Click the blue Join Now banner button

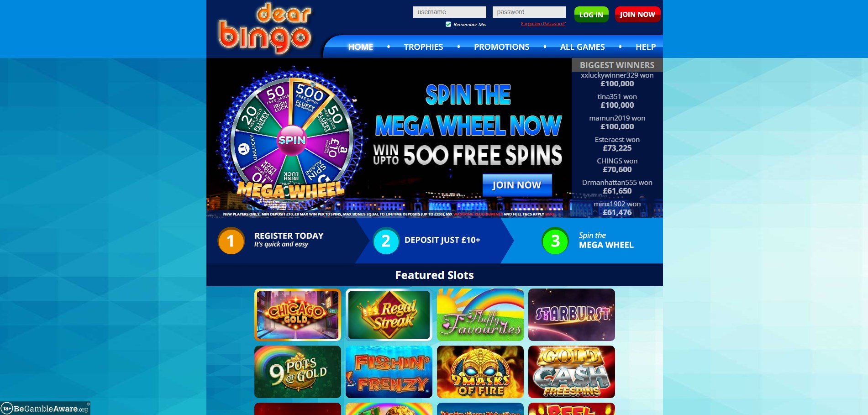click(x=517, y=185)
